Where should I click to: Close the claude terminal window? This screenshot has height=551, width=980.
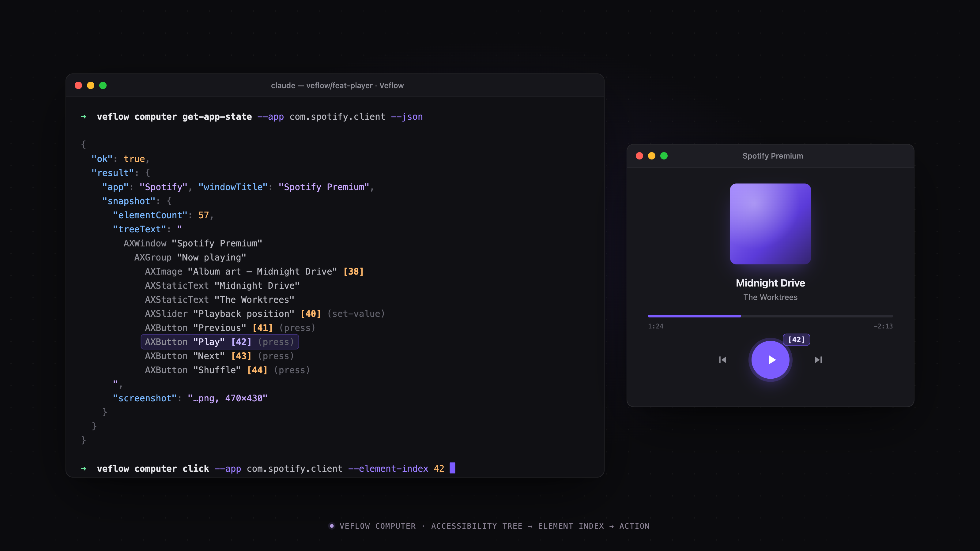tap(78, 86)
